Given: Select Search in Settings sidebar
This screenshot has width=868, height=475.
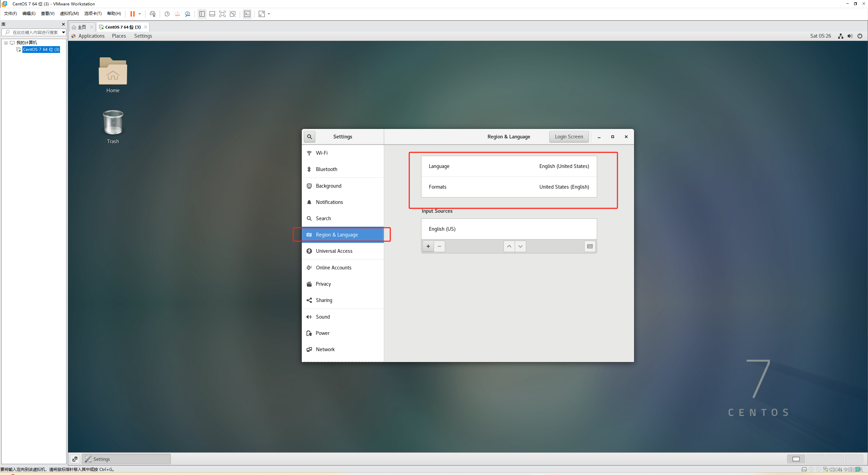Looking at the screenshot, I should click(x=343, y=218).
